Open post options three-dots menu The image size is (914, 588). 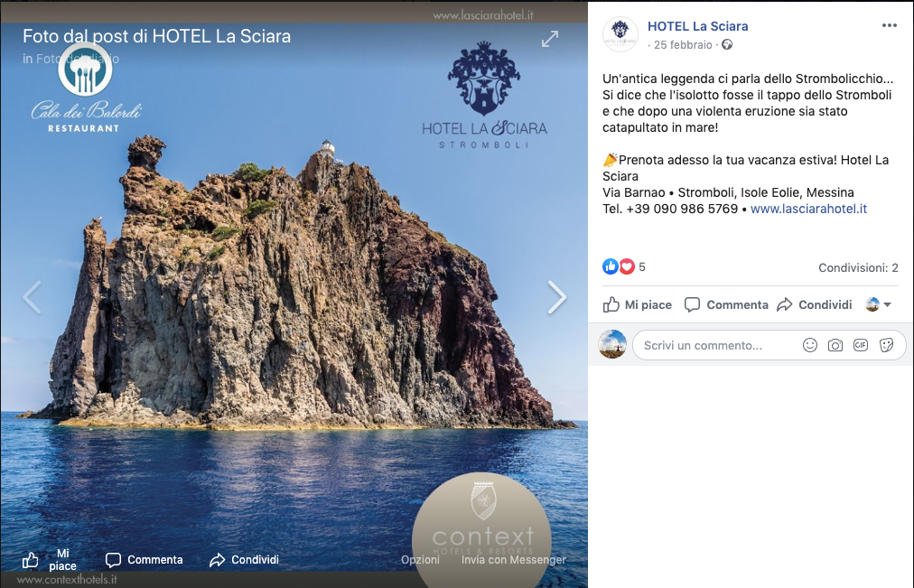[x=889, y=25]
